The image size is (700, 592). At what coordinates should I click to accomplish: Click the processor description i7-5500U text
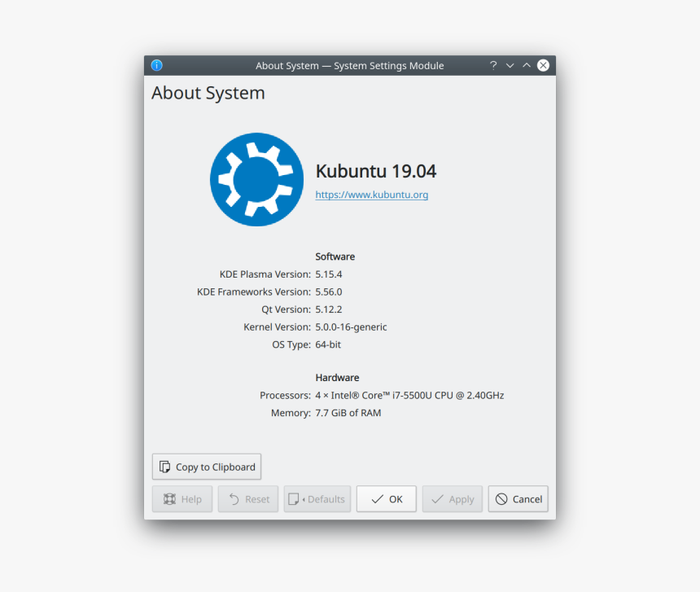tap(409, 396)
